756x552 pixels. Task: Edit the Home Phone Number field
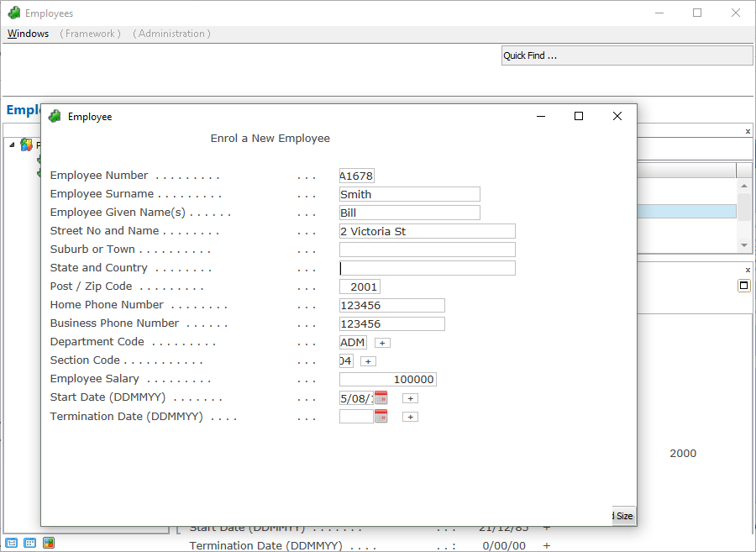click(x=392, y=305)
